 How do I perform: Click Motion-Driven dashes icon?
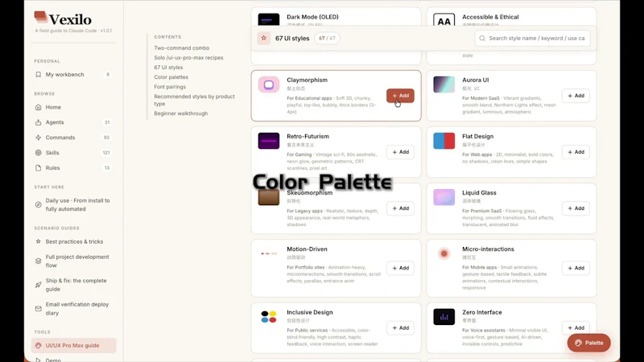[x=269, y=253]
